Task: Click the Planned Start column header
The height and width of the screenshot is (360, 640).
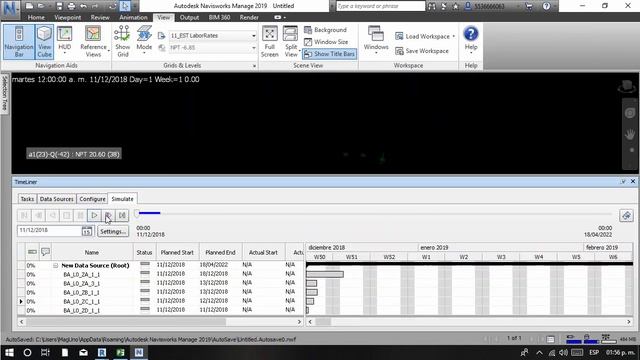Action: [x=177, y=252]
